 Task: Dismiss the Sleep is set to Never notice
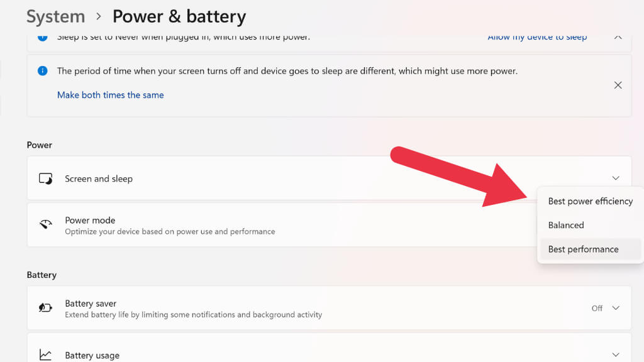(x=618, y=37)
